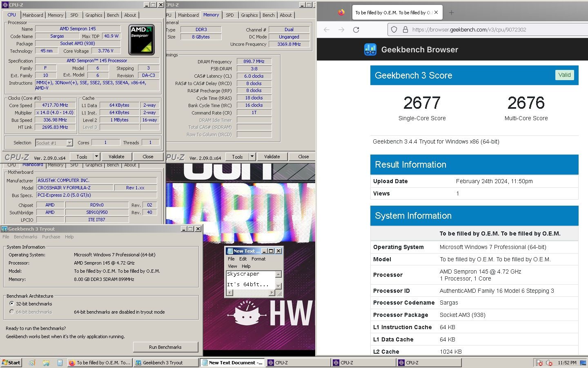588x368 pixels.
Task: Select the 64-bit benchmarks radio button
Action: [12, 312]
